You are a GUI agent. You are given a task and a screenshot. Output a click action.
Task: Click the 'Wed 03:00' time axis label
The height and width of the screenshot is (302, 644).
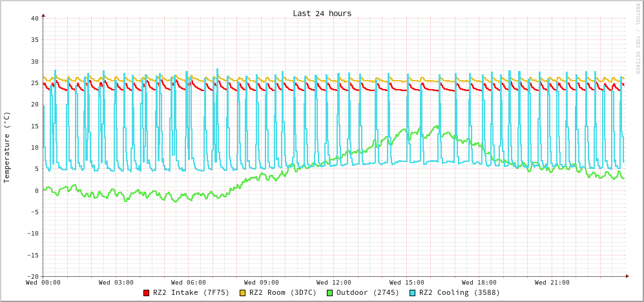coord(116,282)
